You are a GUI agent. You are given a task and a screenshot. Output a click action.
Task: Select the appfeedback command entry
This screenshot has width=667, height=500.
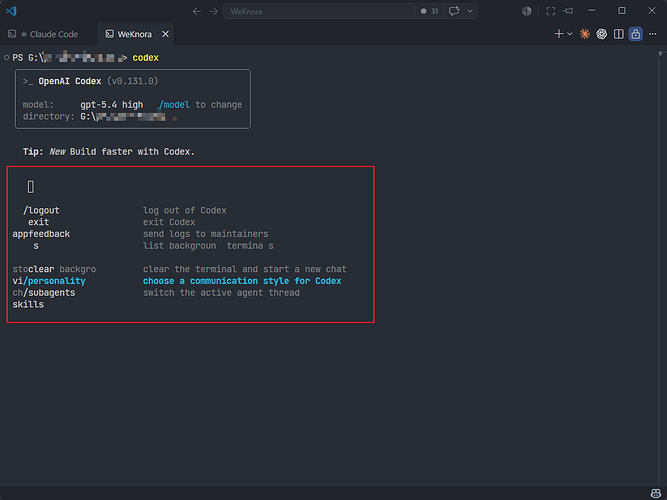[41, 234]
